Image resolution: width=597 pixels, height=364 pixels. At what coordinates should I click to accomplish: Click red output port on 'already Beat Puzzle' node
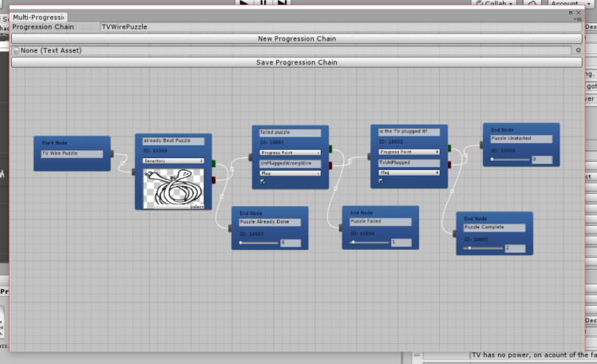coord(214,180)
